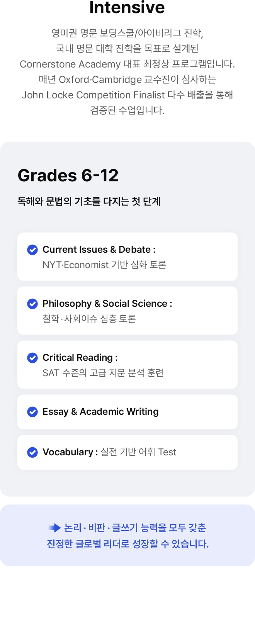The height and width of the screenshot is (644, 255).
Task: Click the bold Vocabulary label
Action: point(68,452)
